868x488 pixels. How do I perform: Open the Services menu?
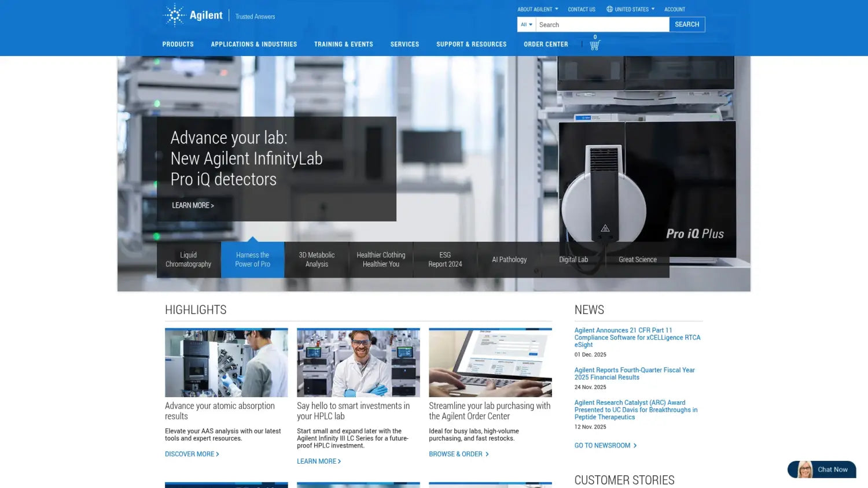pos(404,45)
